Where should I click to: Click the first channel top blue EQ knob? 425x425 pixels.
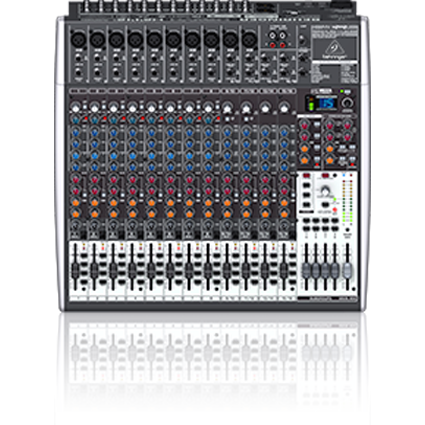pos(76,132)
